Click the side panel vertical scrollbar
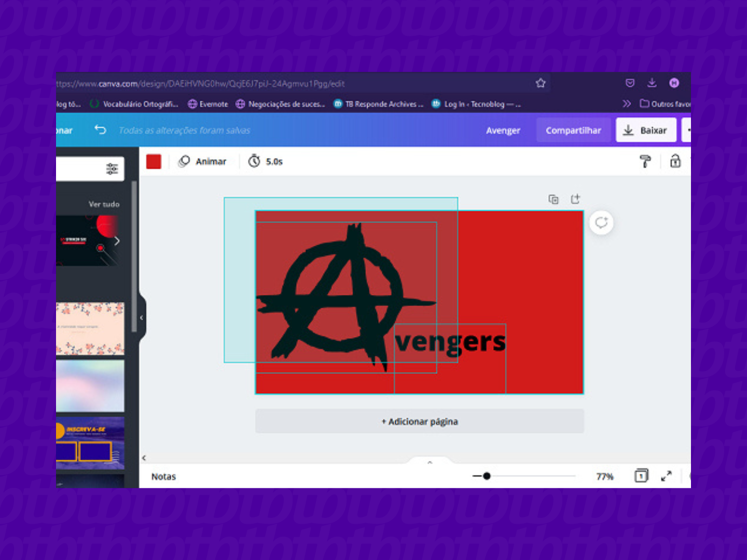This screenshot has height=560, width=747. click(x=134, y=257)
